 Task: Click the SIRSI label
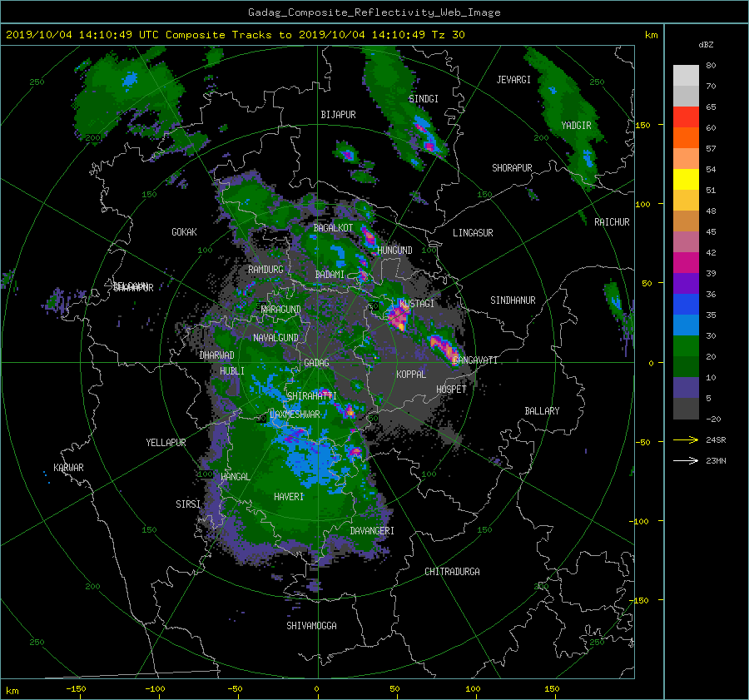pyautogui.click(x=188, y=504)
